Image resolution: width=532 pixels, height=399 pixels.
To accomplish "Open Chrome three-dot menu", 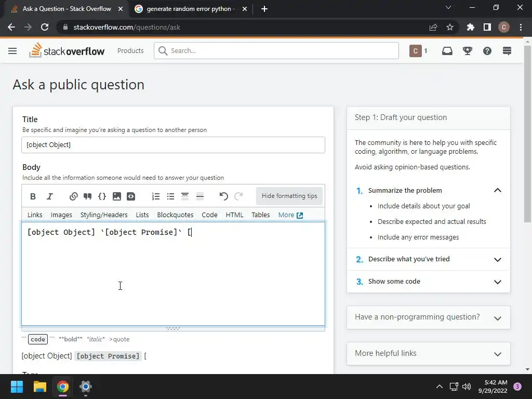I will (x=521, y=27).
